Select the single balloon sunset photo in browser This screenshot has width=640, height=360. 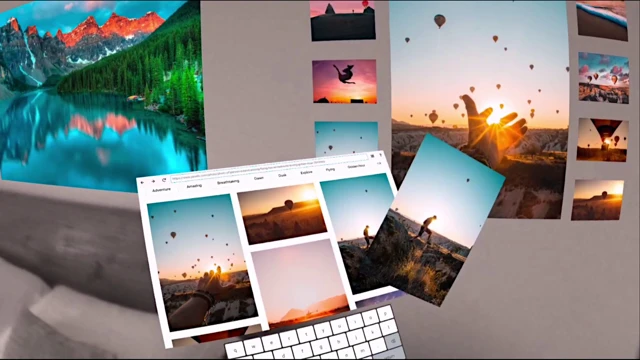[x=282, y=213]
